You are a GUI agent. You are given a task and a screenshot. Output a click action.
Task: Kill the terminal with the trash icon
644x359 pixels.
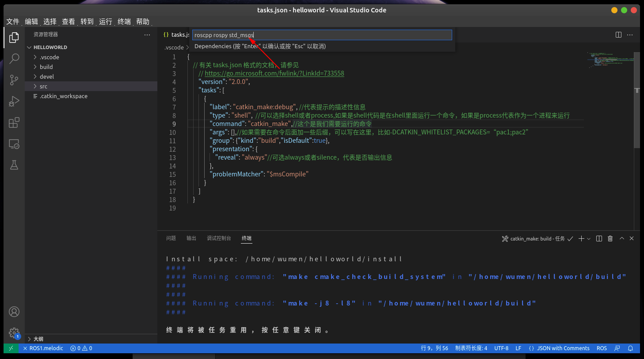click(610, 238)
